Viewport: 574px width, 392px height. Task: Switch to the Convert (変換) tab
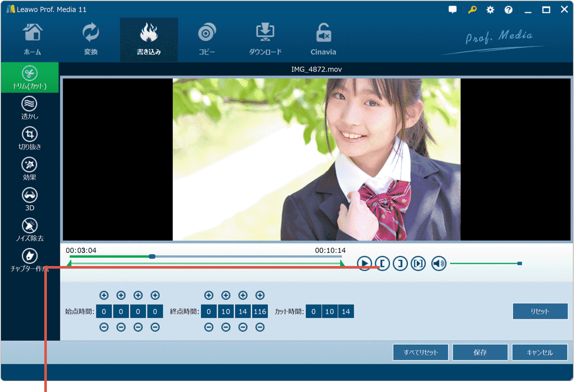pyautogui.click(x=91, y=40)
